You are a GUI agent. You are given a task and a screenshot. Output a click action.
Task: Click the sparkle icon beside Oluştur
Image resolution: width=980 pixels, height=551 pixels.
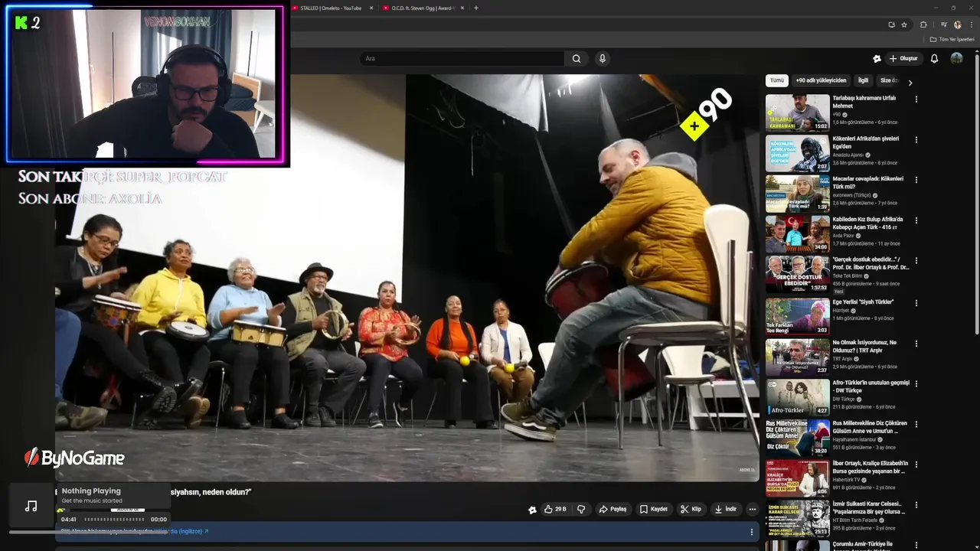[877, 59]
